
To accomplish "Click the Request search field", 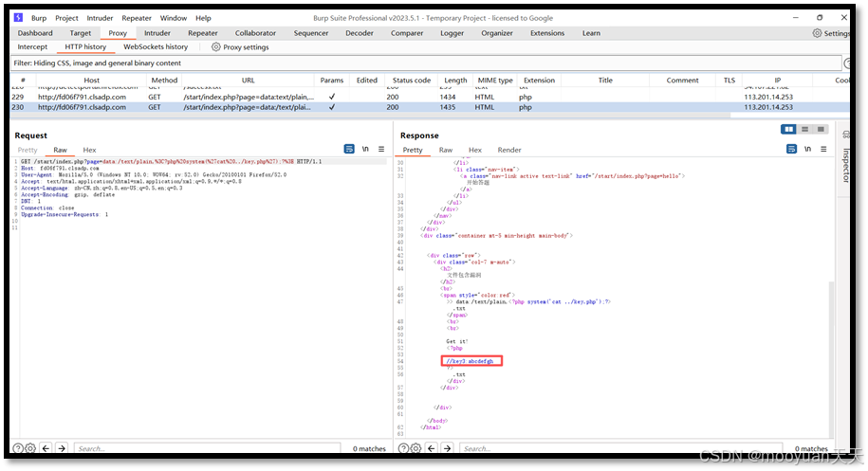I will click(207, 448).
